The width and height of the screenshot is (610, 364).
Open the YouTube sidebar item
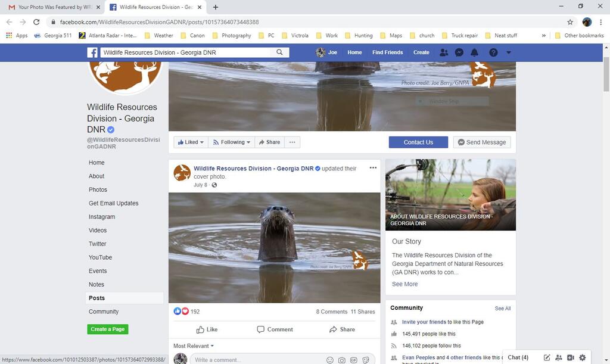click(x=100, y=257)
